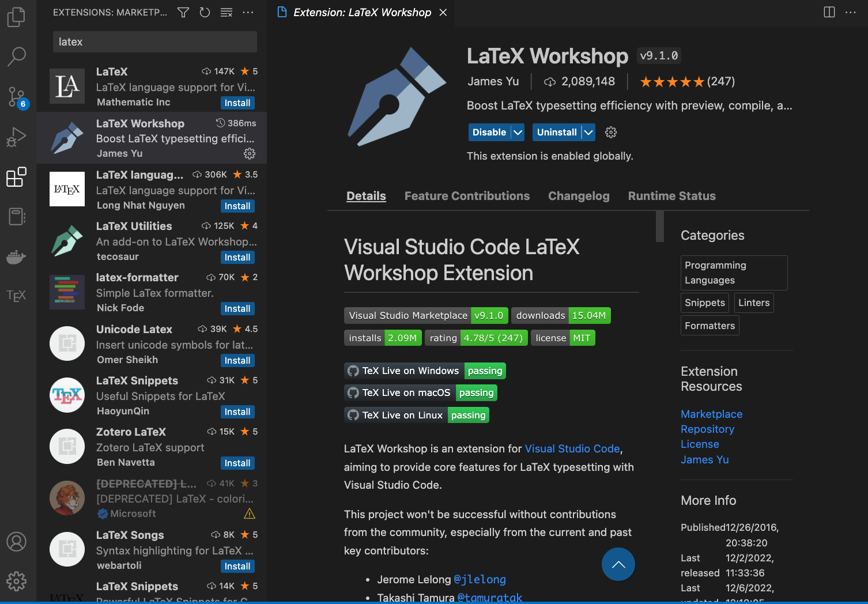The height and width of the screenshot is (604, 868).
Task: Open the Explorer view in the activity bar
Action: (x=16, y=17)
